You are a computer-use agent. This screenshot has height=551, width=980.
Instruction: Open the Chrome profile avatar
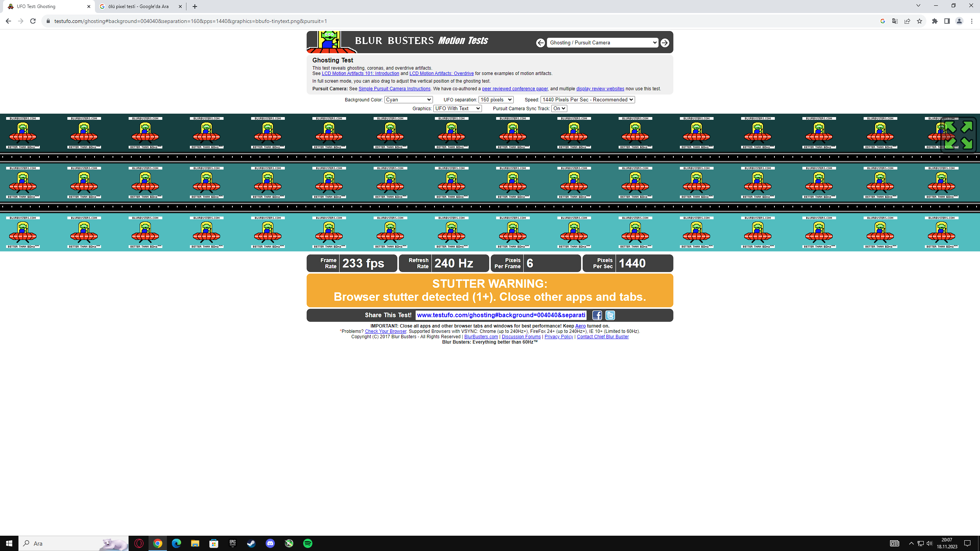[959, 21]
